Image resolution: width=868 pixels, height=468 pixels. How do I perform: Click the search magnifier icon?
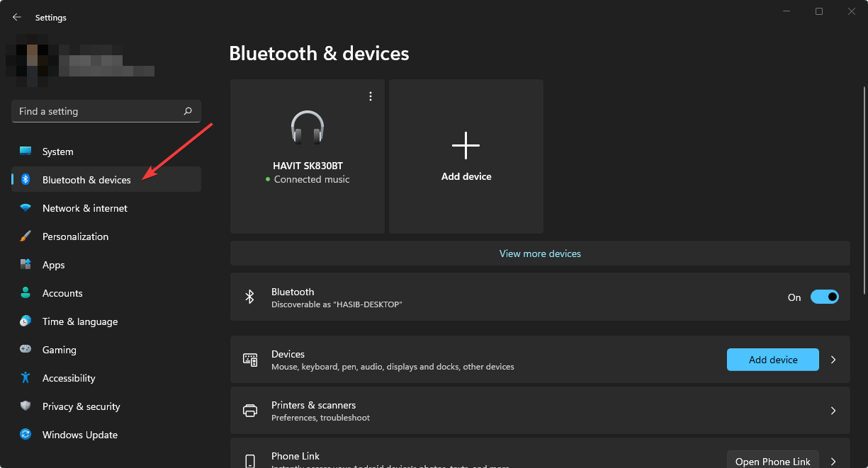click(188, 111)
